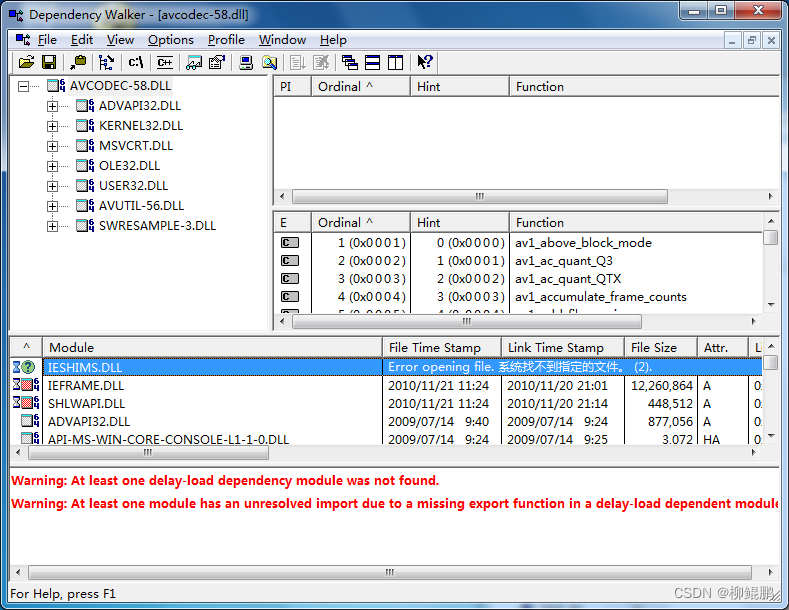789x610 pixels.
Task: Select export function av1_ac_quant_Q3
Action: (564, 261)
